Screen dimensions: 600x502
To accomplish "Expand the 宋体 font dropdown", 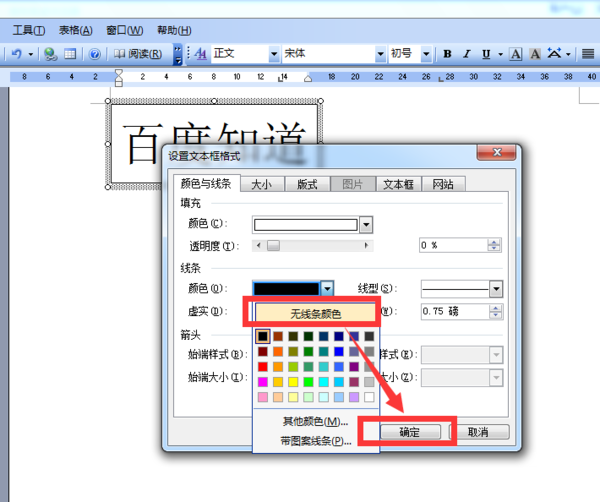I will 380,54.
